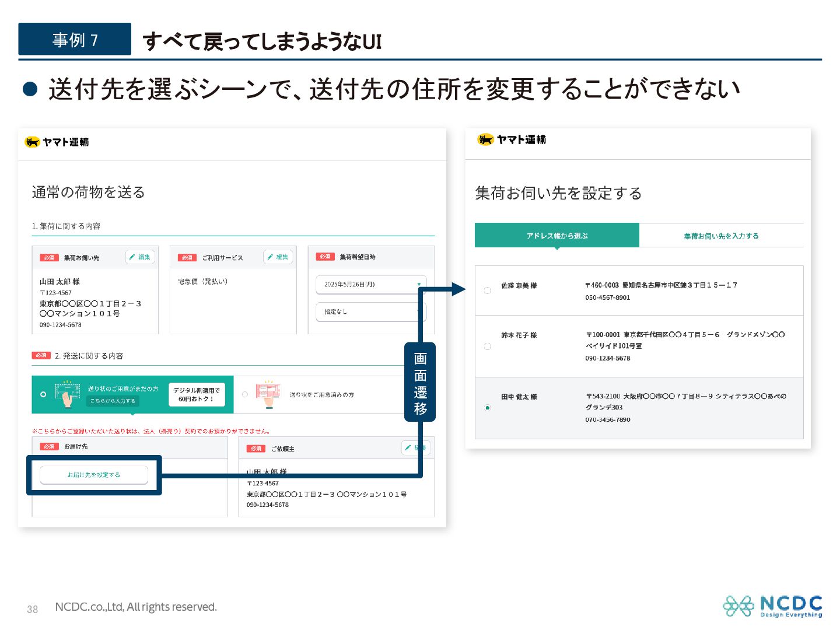Click the prepared waybill illustration icon

click(x=268, y=394)
